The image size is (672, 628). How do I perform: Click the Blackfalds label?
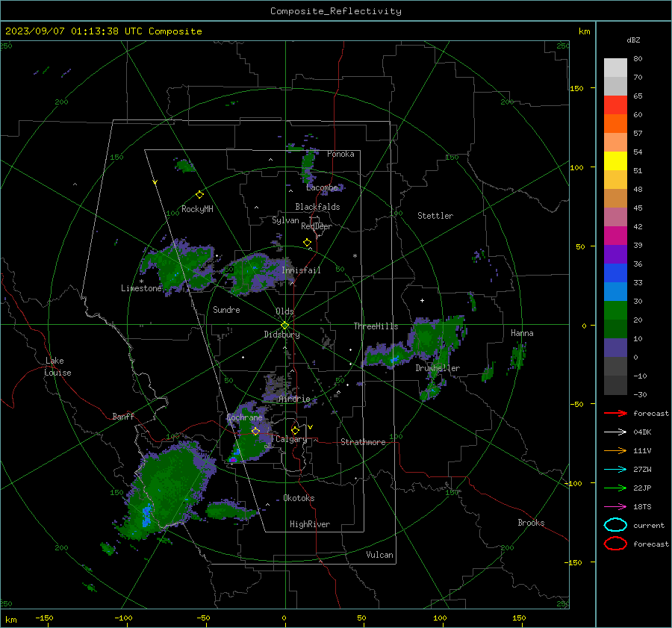(317, 207)
